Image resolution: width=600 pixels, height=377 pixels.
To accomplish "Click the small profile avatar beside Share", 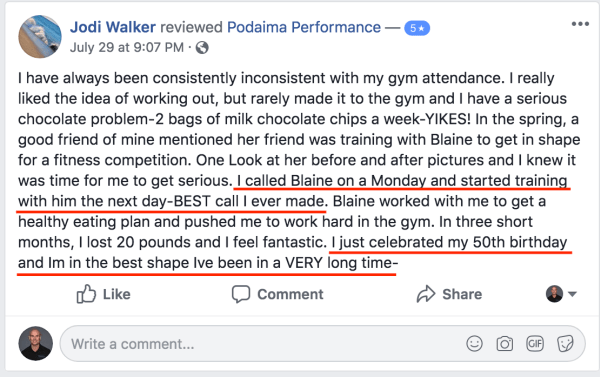I will tap(554, 294).
